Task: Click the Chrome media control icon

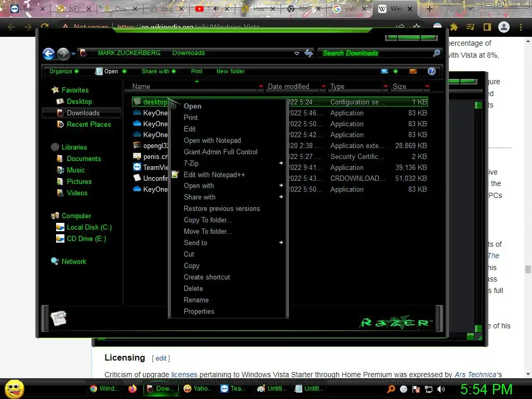Action: tap(470, 27)
